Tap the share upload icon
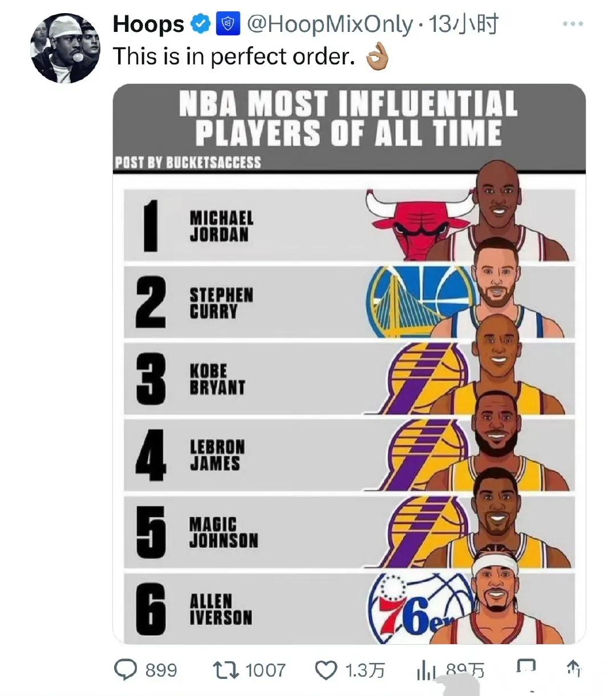Screen dimensions: 616x696 [x=573, y=668]
